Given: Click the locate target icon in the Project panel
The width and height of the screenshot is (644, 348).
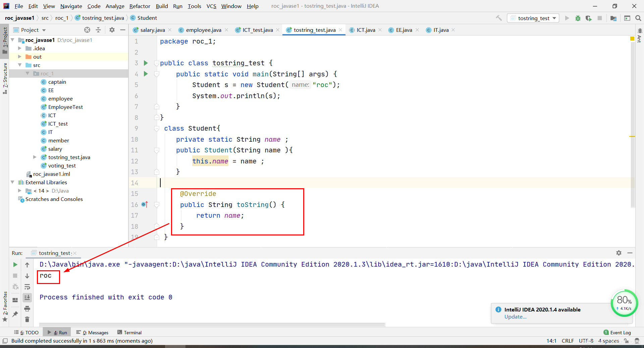Looking at the screenshot, I should click(x=87, y=30).
